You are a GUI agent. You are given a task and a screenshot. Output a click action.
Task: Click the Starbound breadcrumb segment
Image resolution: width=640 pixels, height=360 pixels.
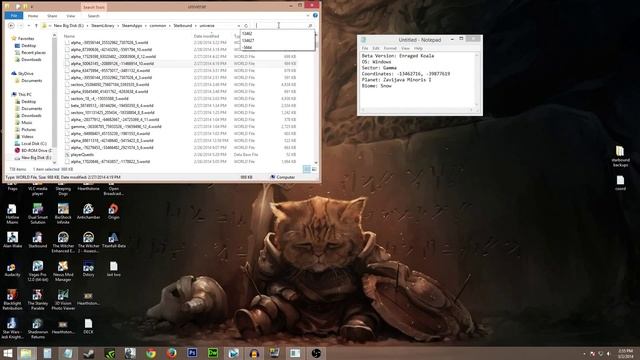click(x=182, y=25)
